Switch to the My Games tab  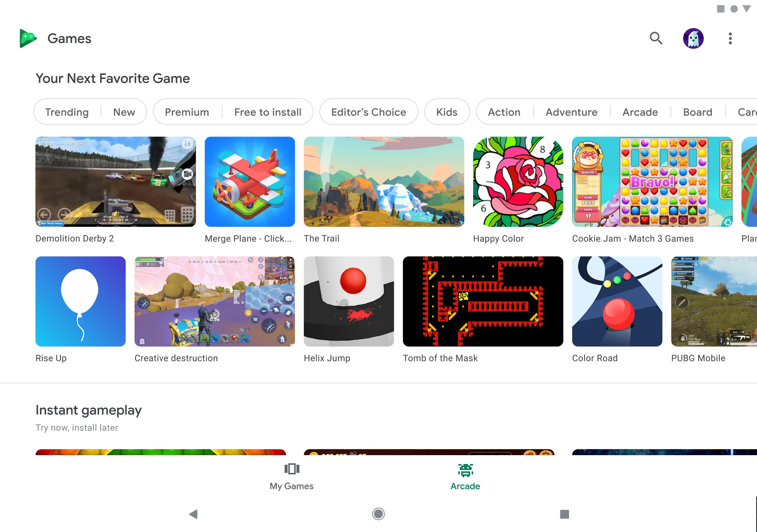pyautogui.click(x=292, y=477)
